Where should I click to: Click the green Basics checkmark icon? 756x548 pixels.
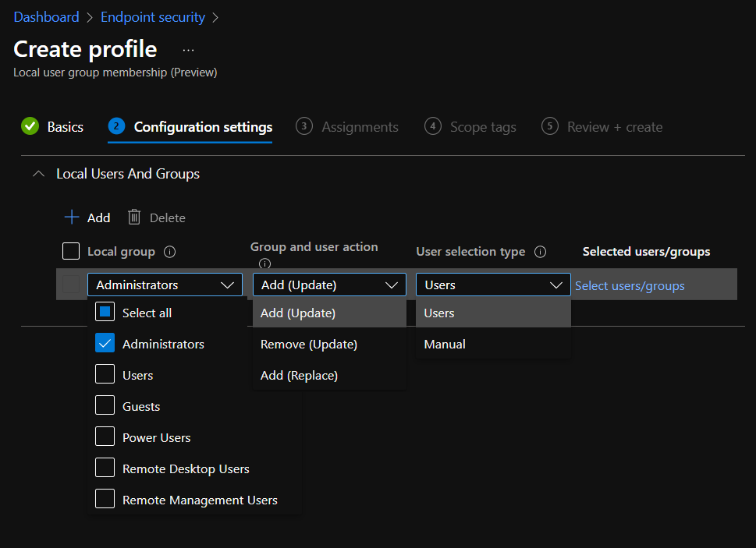[x=30, y=126]
